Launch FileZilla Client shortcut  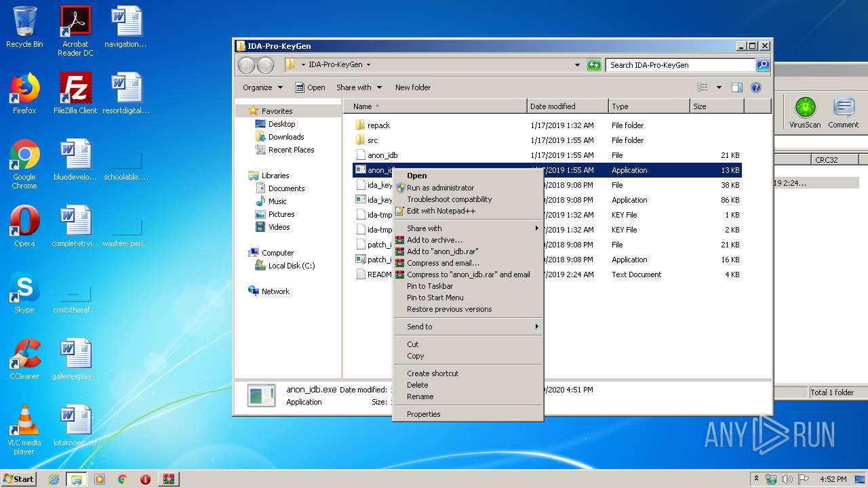click(75, 94)
